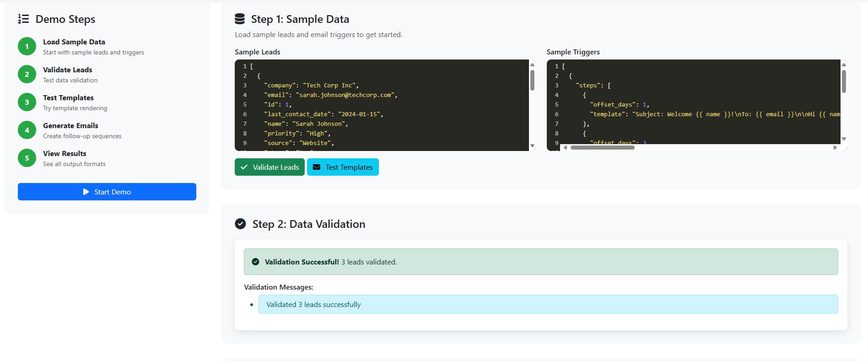This screenshot has width=868, height=361.
Task: Click the database icon beside Step 1 heading
Action: pos(240,19)
